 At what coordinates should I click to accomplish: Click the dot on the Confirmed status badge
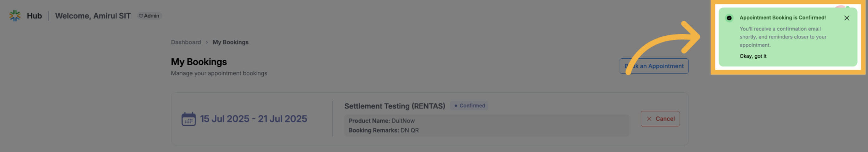tap(456, 106)
